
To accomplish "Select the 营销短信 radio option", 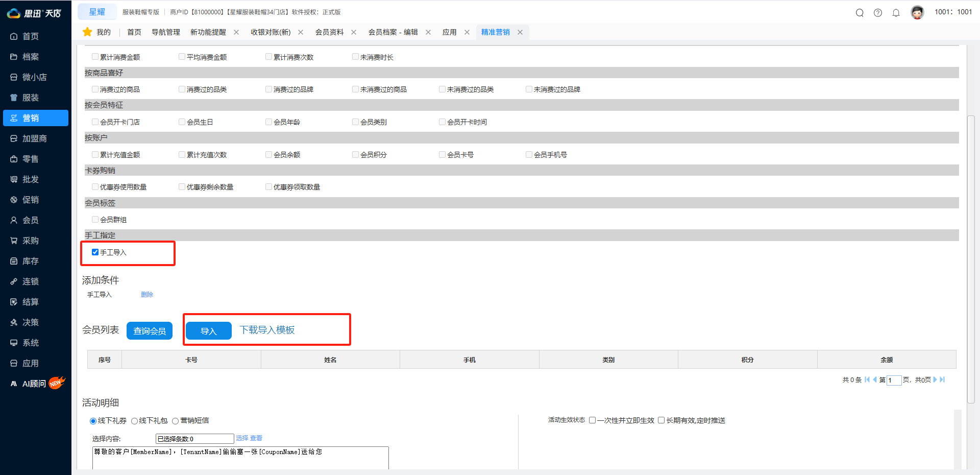I will point(176,421).
